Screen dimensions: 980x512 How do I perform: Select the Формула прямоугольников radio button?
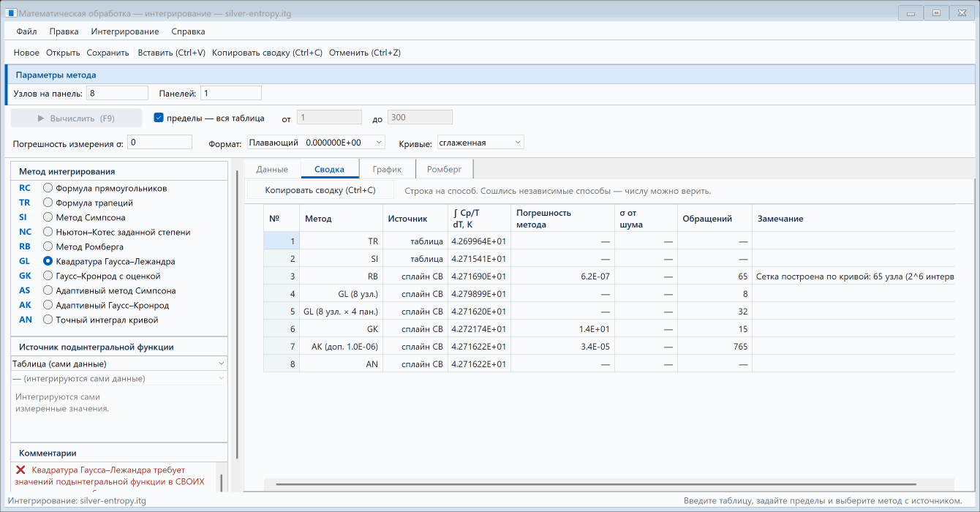click(x=48, y=188)
